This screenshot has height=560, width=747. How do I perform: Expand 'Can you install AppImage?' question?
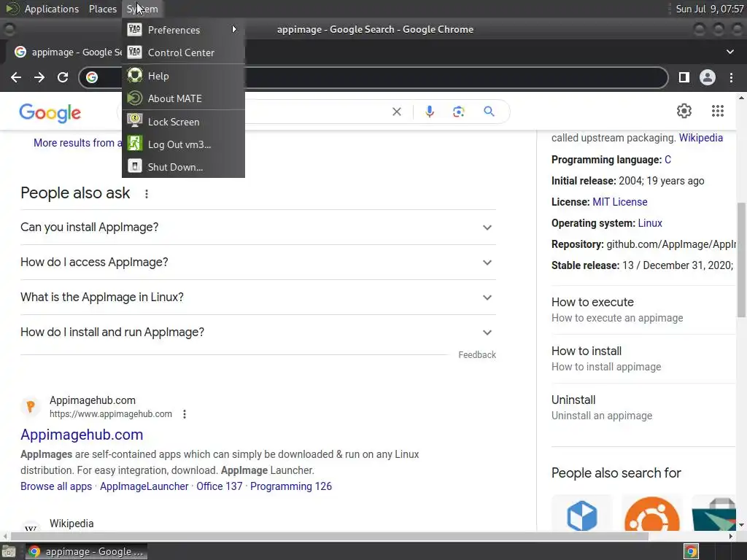click(x=258, y=227)
